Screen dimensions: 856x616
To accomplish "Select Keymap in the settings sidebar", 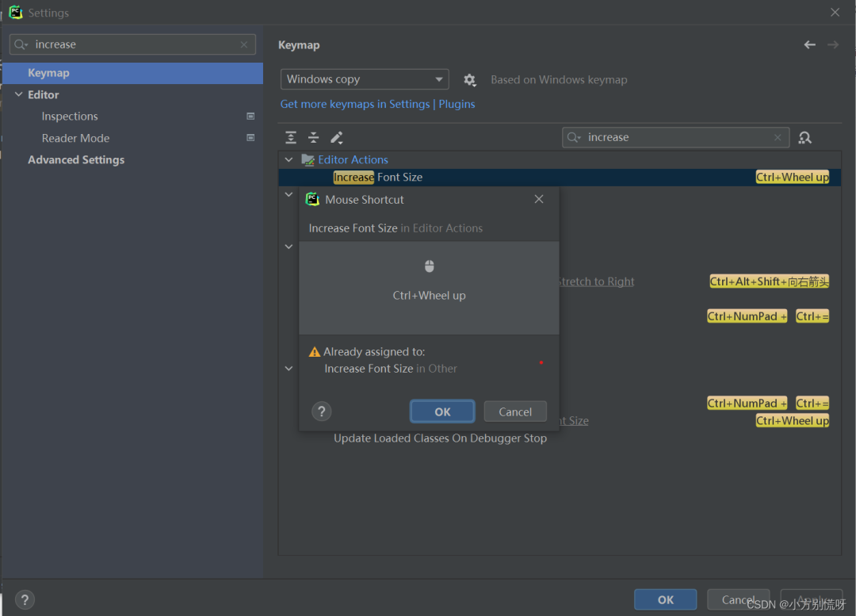I will point(48,73).
